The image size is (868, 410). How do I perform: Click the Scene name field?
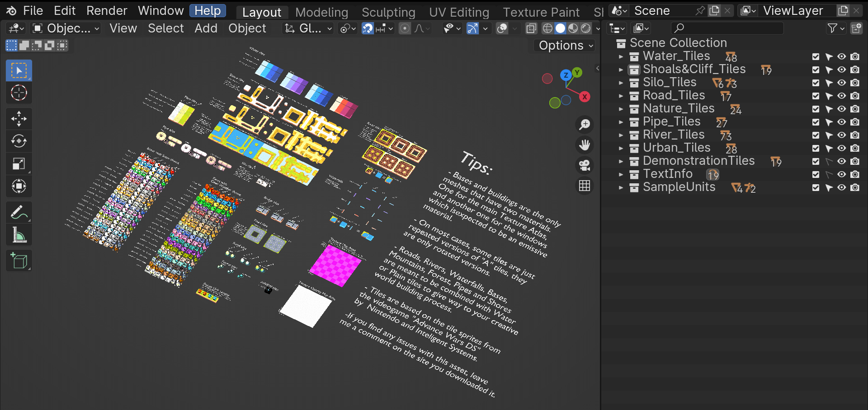coord(663,10)
